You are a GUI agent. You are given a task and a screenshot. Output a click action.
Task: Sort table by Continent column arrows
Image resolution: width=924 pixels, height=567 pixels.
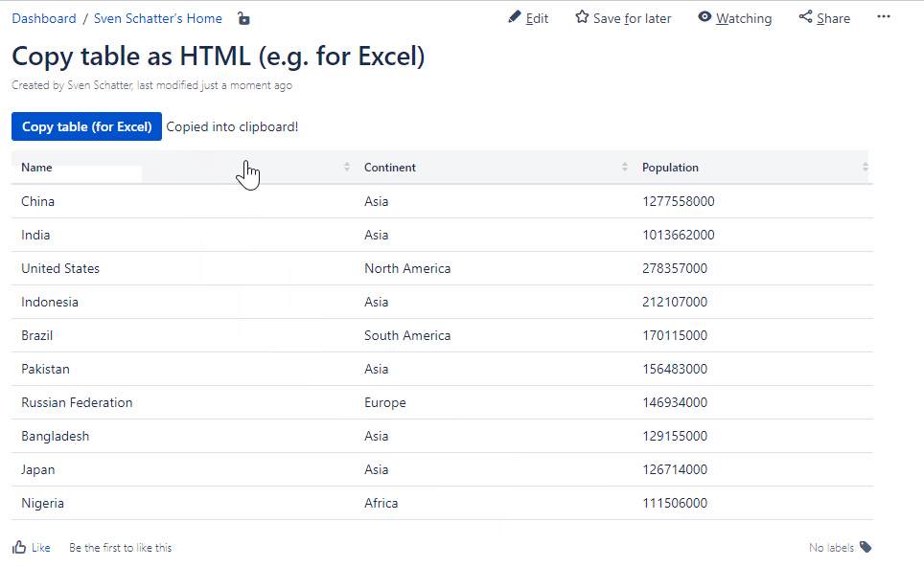pos(625,168)
